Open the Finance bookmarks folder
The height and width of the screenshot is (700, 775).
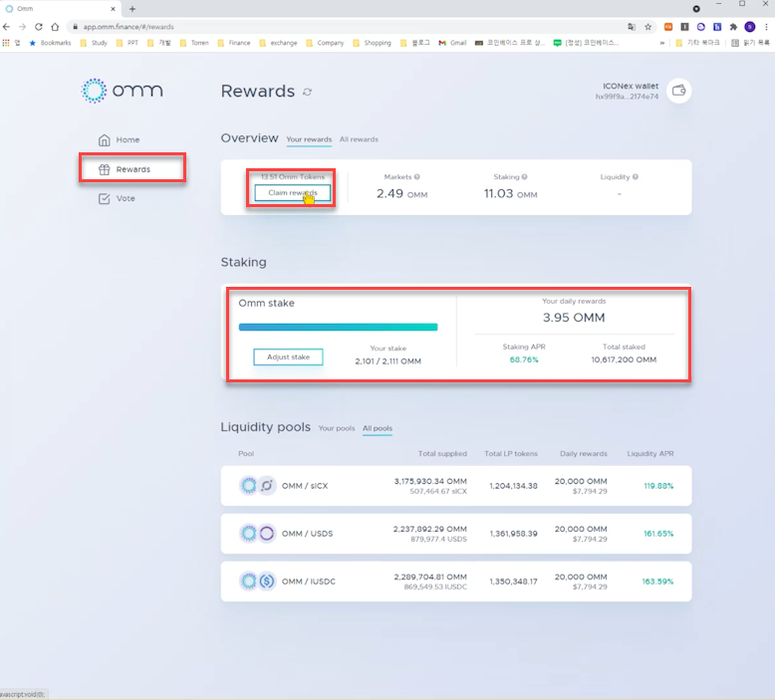234,43
